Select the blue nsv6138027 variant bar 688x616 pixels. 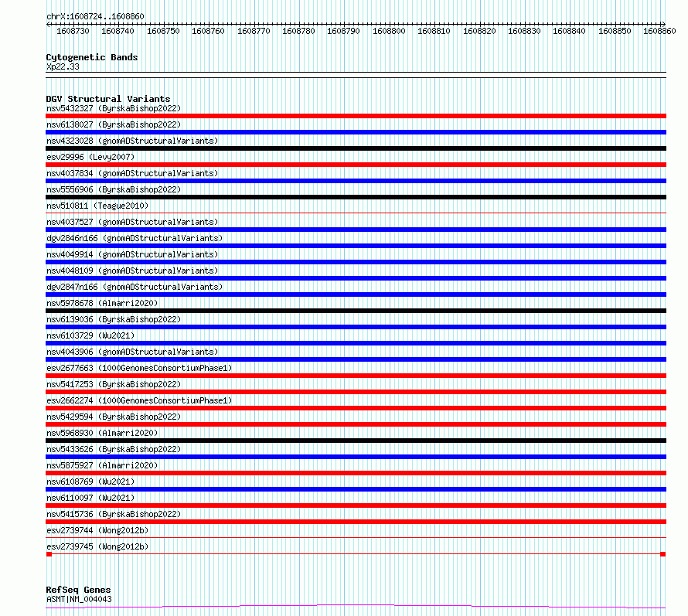point(356,132)
